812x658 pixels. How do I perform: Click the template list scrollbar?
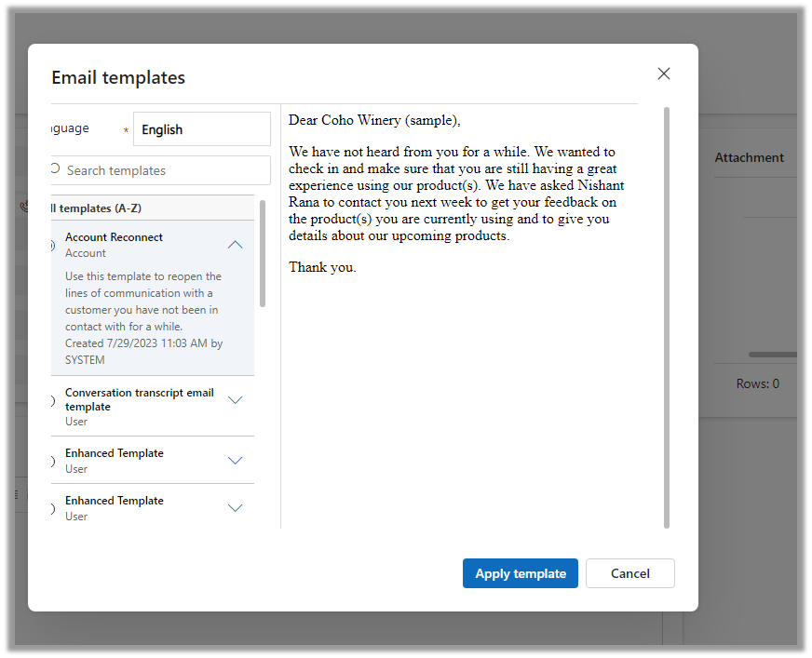point(263,253)
